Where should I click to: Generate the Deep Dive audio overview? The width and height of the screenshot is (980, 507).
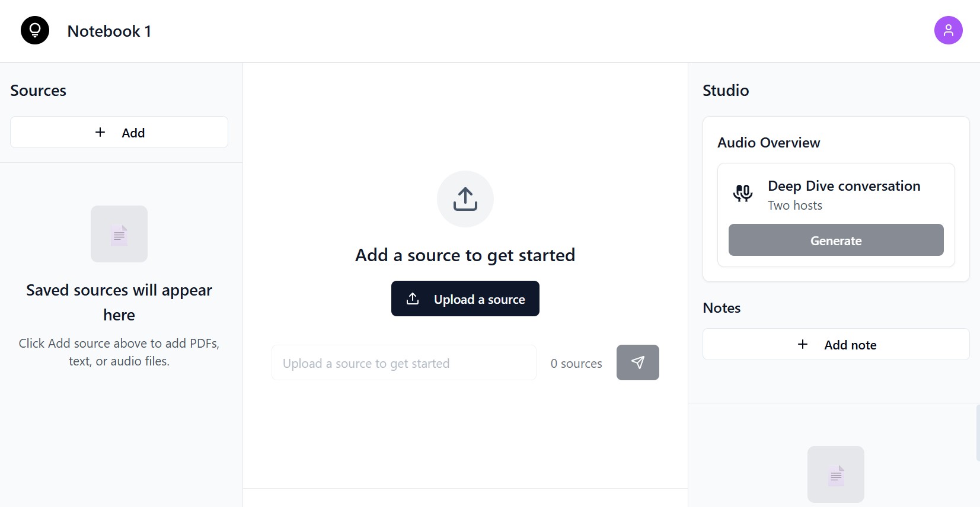pos(836,240)
